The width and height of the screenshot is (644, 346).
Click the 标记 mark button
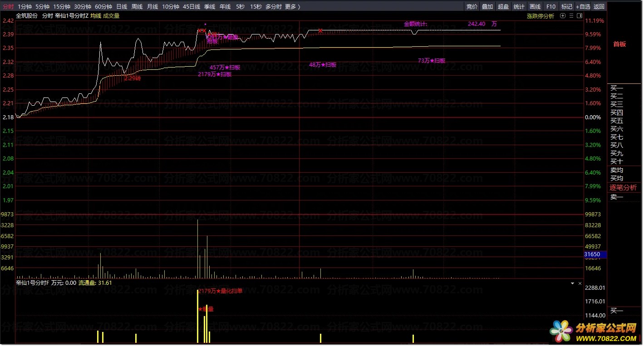pyautogui.click(x=567, y=6)
